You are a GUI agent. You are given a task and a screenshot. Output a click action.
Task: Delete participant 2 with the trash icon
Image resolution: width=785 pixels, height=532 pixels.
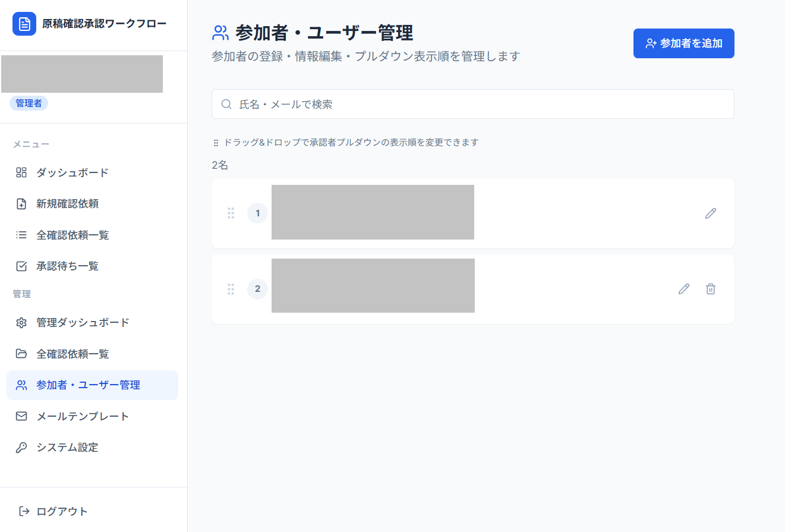click(x=711, y=289)
